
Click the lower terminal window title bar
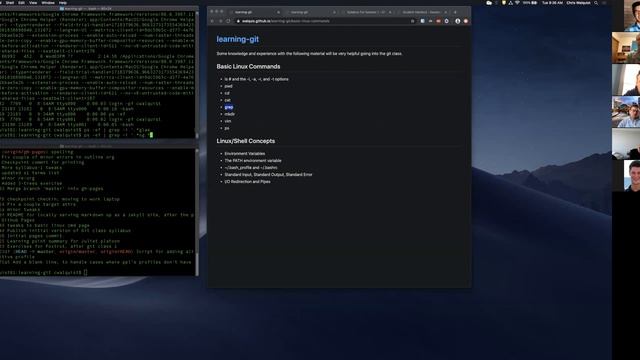(x=98, y=146)
